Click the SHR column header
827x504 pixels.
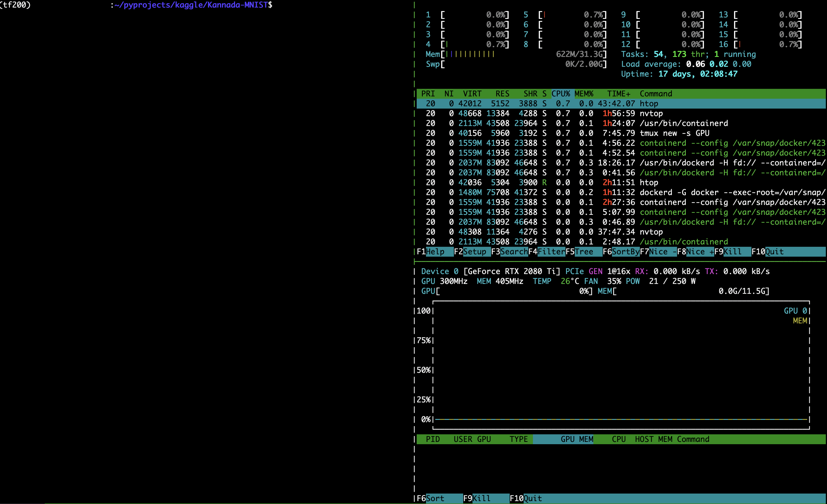(530, 94)
